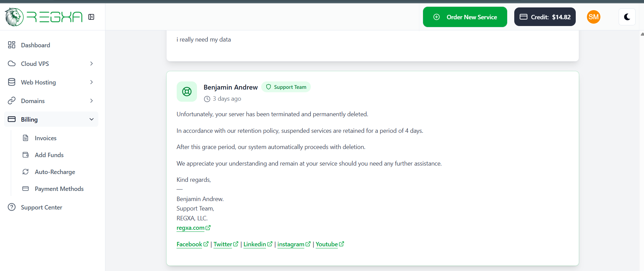
Task: Click the Order New Service button
Action: pyautogui.click(x=465, y=17)
